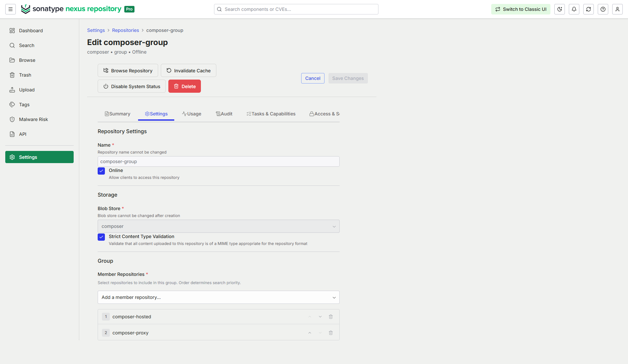Viewport: 628px width, 364px height.
Task: Move composer-hosted down in priority
Action: (x=320, y=317)
